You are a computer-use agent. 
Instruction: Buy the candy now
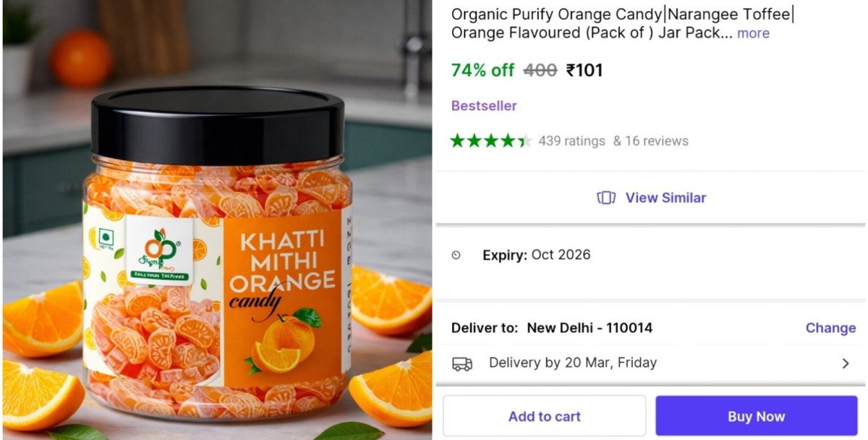click(x=756, y=415)
